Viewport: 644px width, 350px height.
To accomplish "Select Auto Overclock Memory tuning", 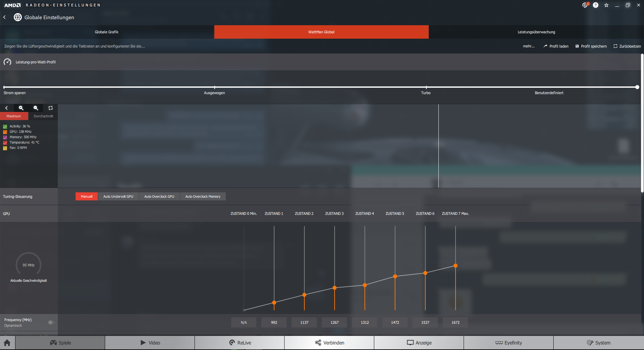I will (x=203, y=196).
